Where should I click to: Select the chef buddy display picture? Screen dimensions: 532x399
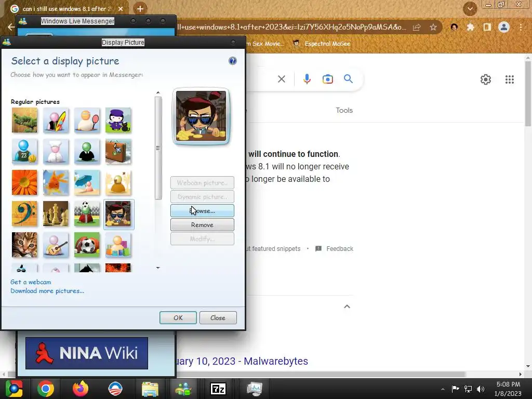click(x=56, y=151)
